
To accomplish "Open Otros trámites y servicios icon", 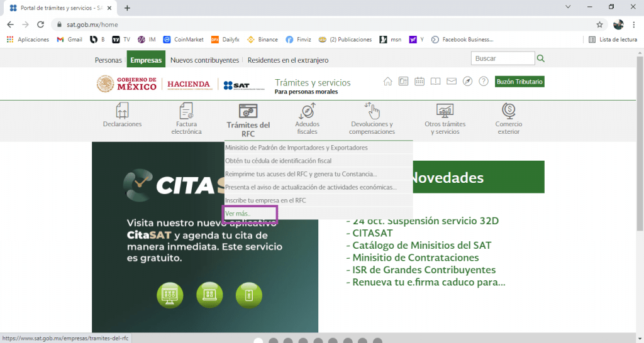I will pyautogui.click(x=445, y=111).
